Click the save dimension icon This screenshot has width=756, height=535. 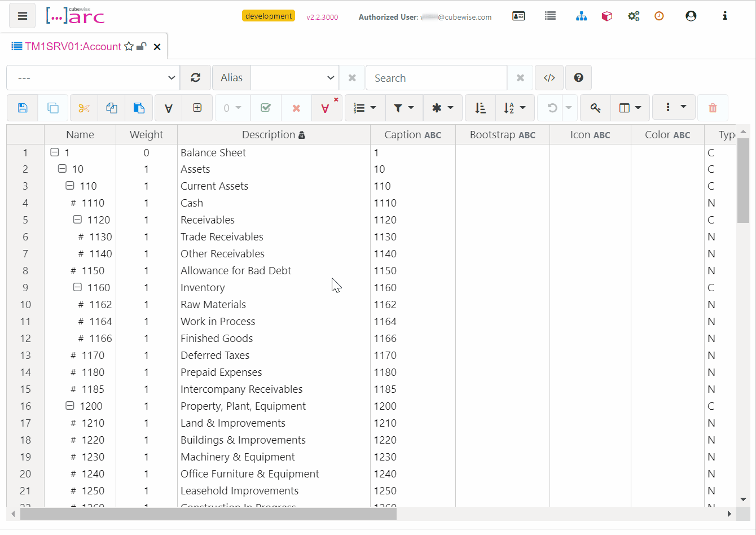tap(23, 108)
